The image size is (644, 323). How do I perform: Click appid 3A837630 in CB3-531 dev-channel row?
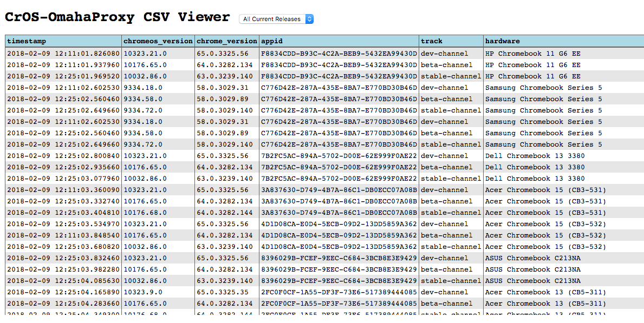(339, 190)
